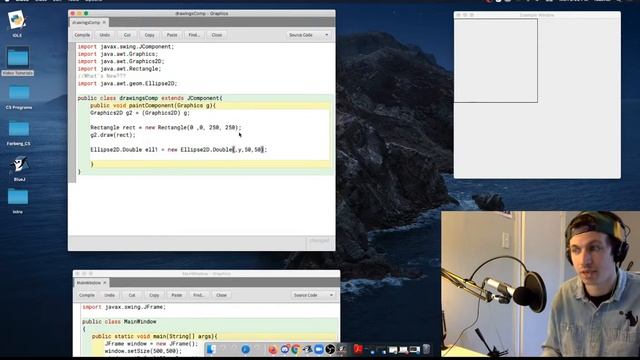The width and height of the screenshot is (640, 360).
Task: Click Copy in drawingsComp editor toolbar
Action: (x=149, y=35)
